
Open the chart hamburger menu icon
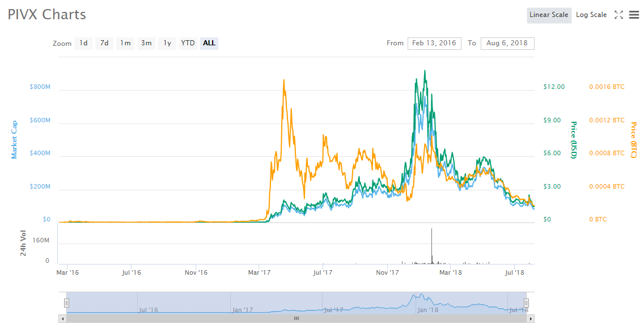point(634,15)
